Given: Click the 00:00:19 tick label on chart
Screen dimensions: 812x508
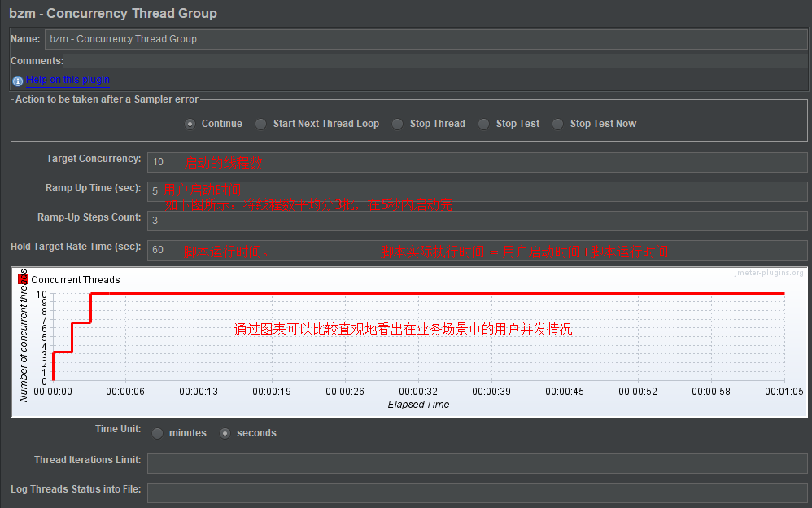Looking at the screenshot, I should (272, 392).
